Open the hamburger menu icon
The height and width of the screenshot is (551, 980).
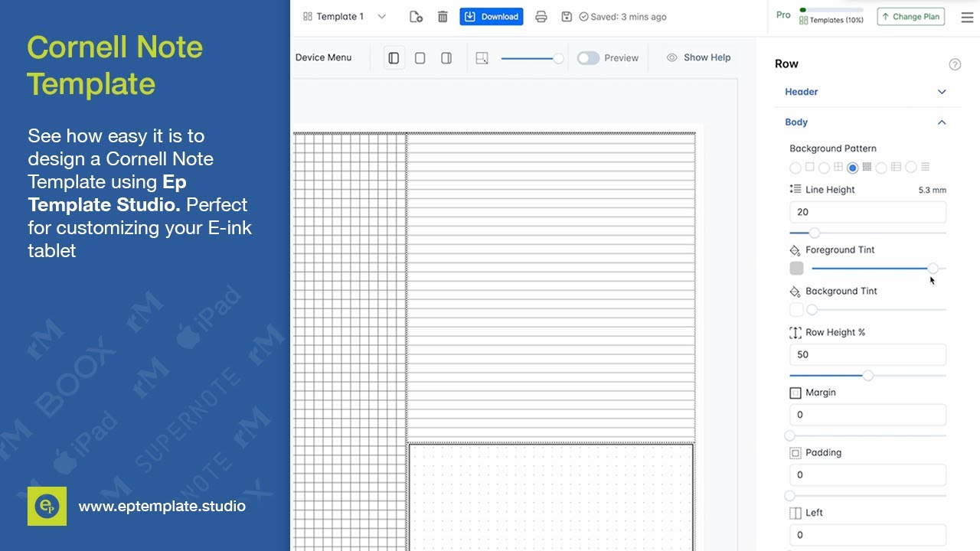967,17
